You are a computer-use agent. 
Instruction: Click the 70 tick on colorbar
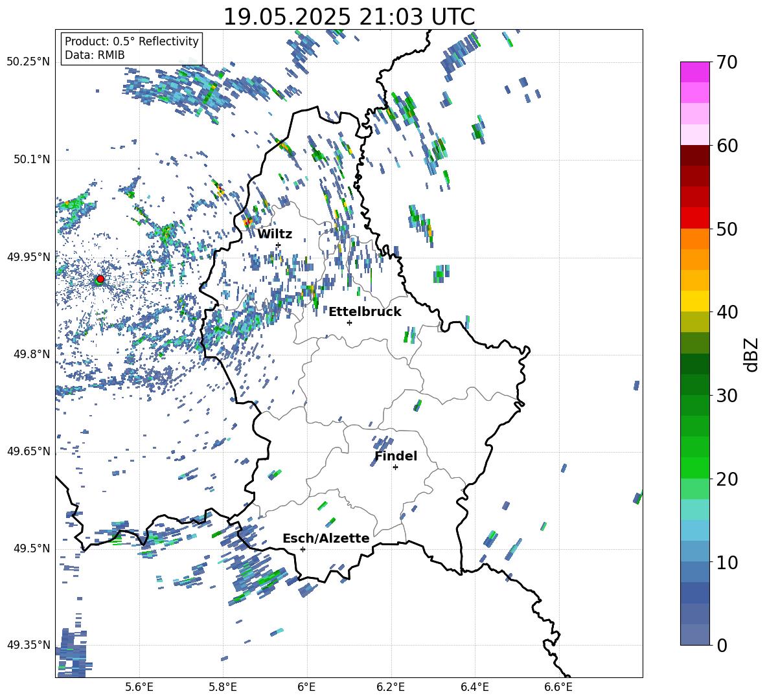(727, 63)
